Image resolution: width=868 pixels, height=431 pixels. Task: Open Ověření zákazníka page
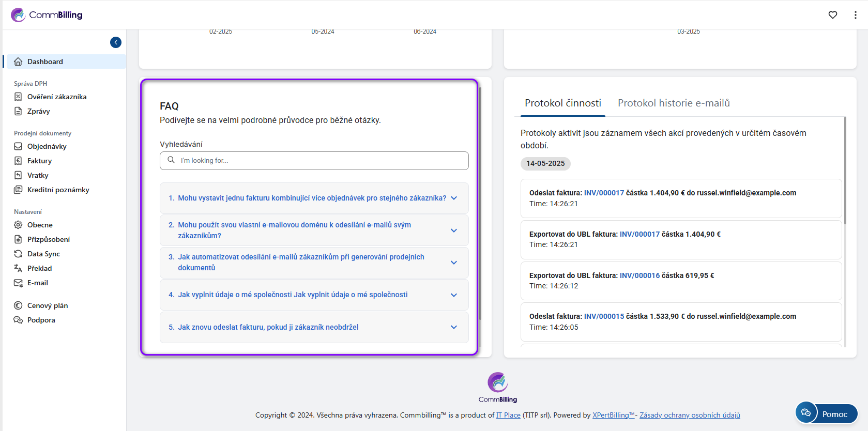point(57,97)
